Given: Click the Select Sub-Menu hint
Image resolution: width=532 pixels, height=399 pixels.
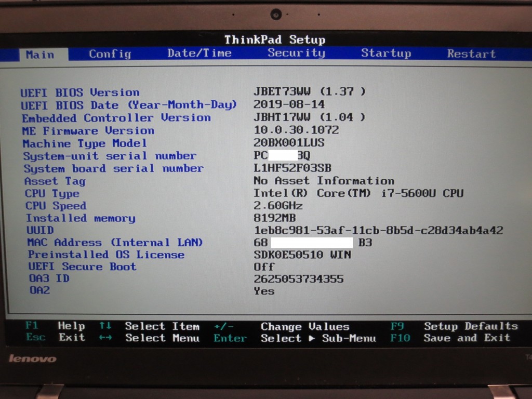Looking at the screenshot, I should (x=318, y=338).
